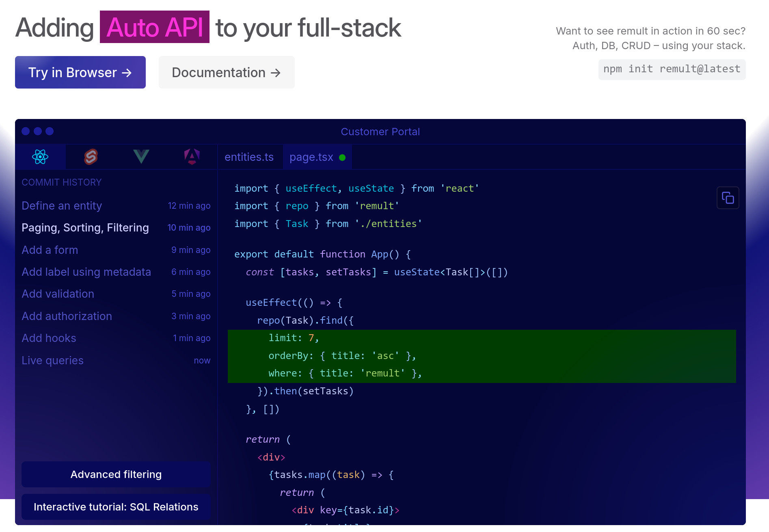Select the 'Add a form' commit
Image resolution: width=769 pixels, height=532 pixels.
click(x=116, y=250)
